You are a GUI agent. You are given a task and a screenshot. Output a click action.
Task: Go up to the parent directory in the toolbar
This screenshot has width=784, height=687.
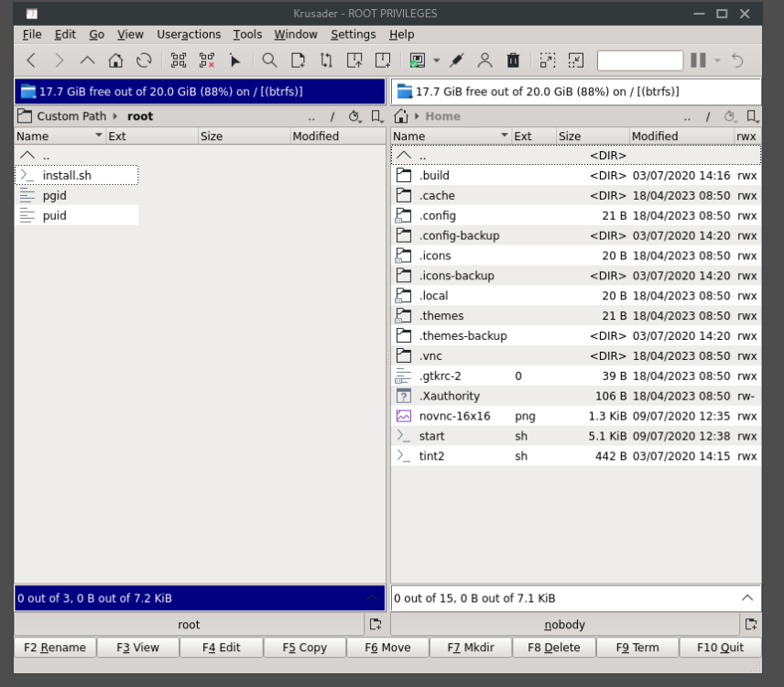tap(88, 60)
